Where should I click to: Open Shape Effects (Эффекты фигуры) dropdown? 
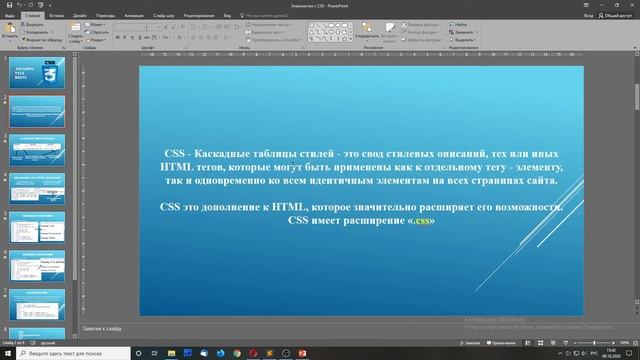422,40
